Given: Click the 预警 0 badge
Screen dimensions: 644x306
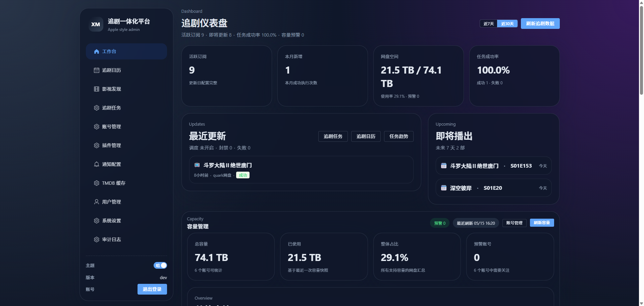Looking at the screenshot, I should [440, 223].
